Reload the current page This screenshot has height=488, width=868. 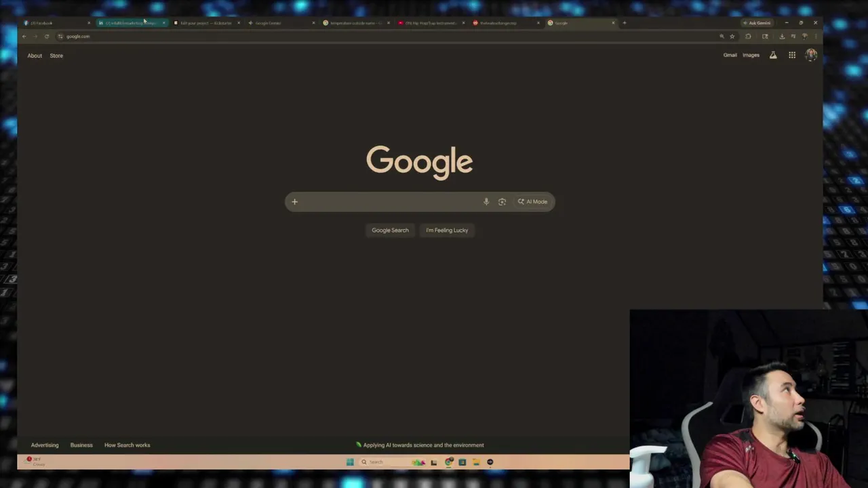tap(46, 37)
